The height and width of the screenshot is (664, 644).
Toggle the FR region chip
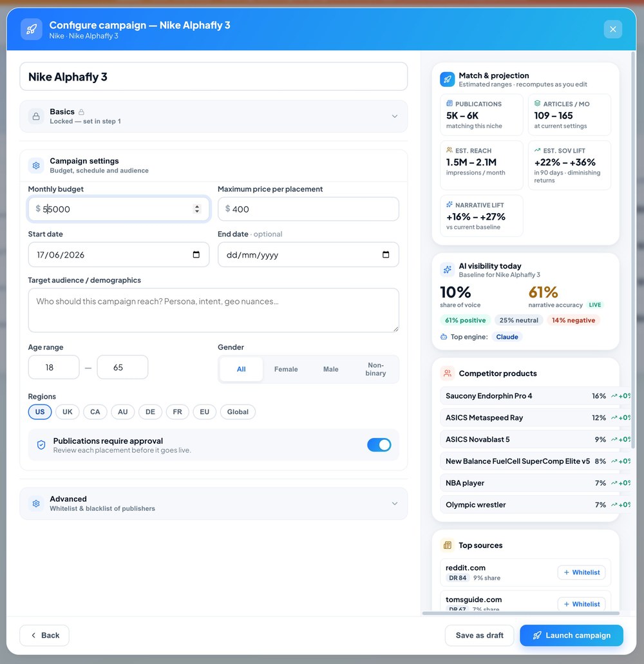click(x=177, y=412)
